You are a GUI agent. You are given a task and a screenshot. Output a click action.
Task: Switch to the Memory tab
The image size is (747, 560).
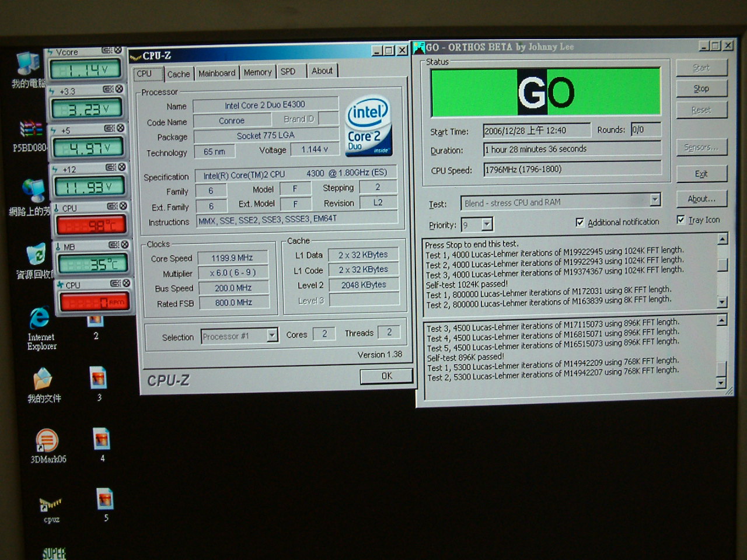click(x=257, y=72)
